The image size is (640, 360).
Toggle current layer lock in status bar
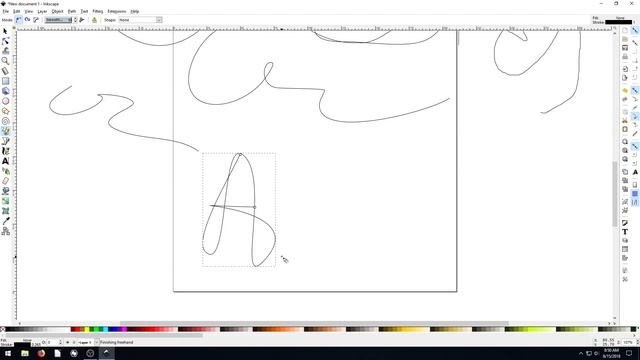point(73,342)
